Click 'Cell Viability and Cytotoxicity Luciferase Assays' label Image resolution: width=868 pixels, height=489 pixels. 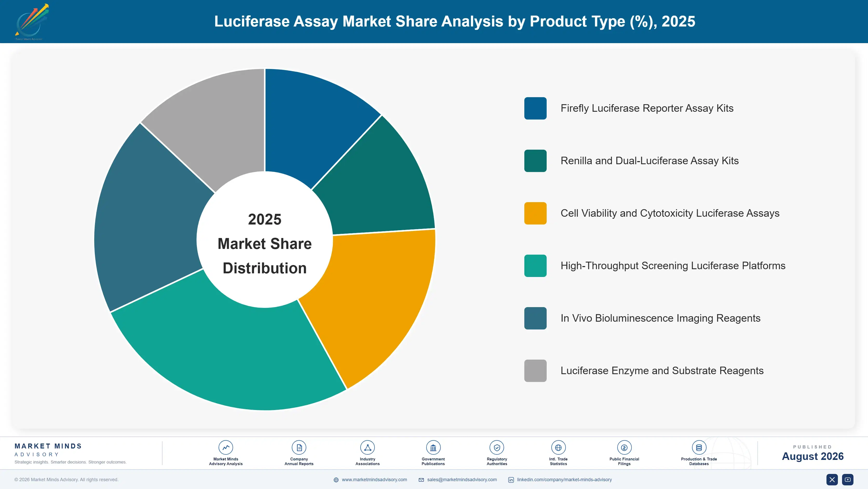coord(670,213)
